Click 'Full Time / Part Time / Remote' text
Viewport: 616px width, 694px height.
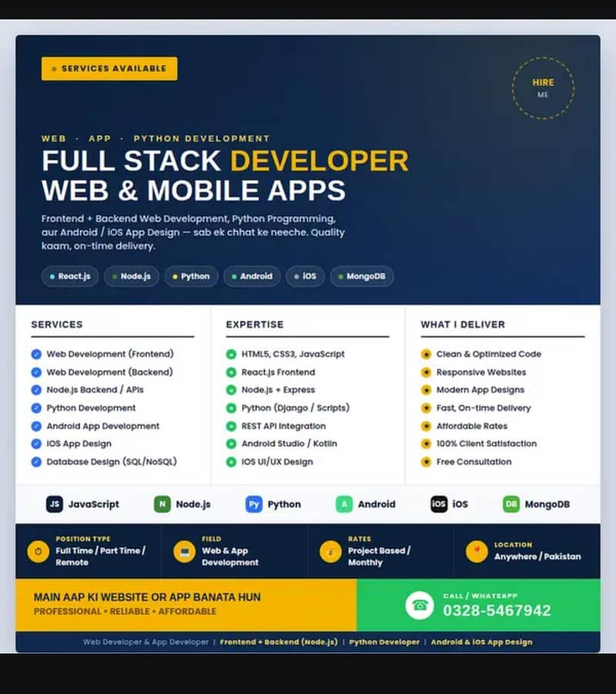click(x=100, y=556)
